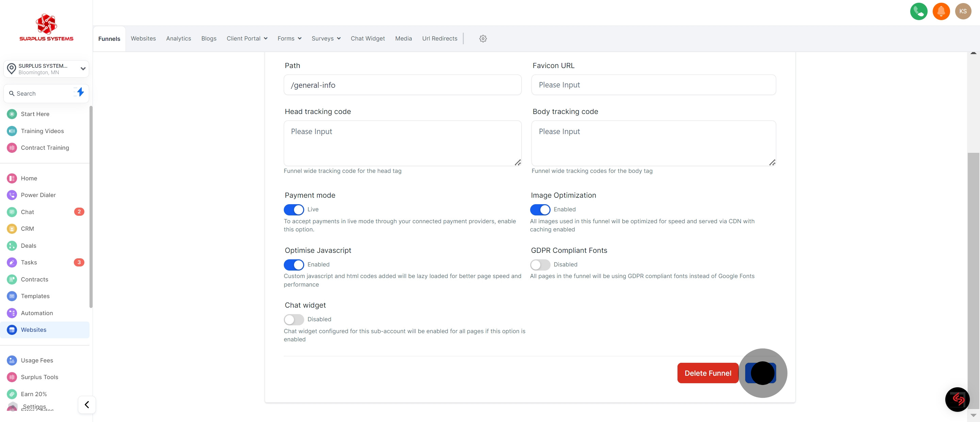
Task: Switch to the Analytics tab
Action: [x=178, y=38]
